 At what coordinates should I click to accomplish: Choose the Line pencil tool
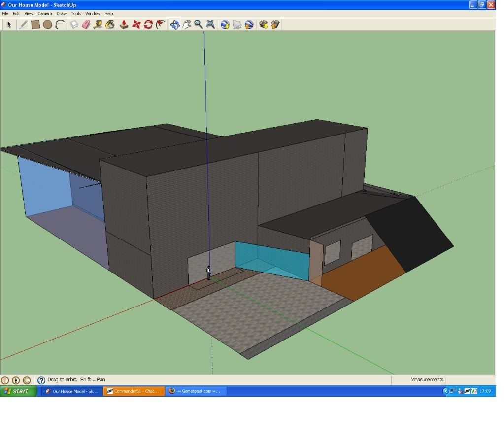[23, 25]
